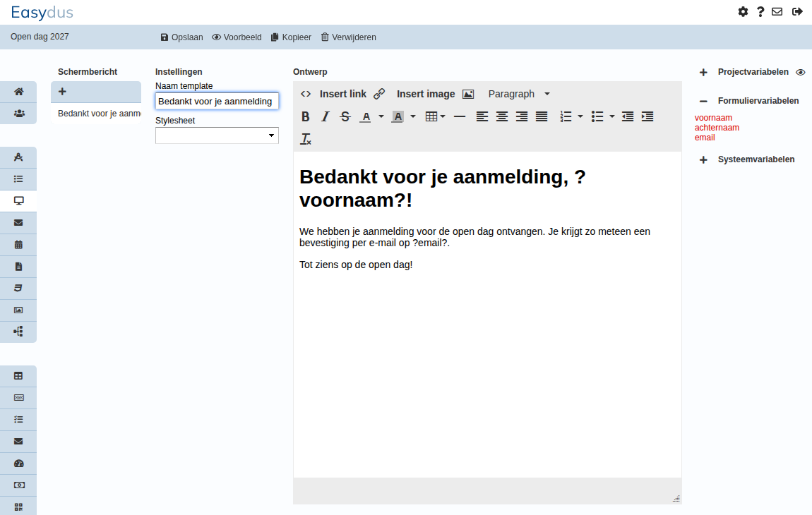Expand the Projectvariabelen section
This screenshot has width=812, height=515.
point(703,73)
